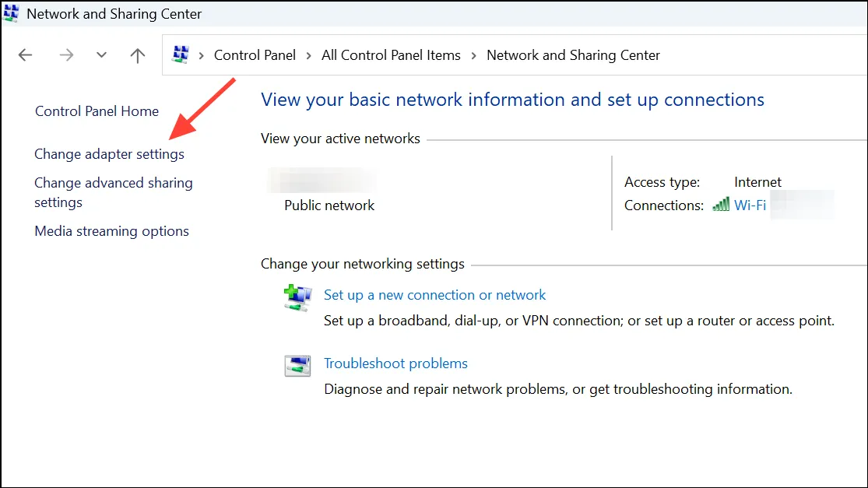868x488 pixels.
Task: Click View your active networks heading
Action: 340,139
